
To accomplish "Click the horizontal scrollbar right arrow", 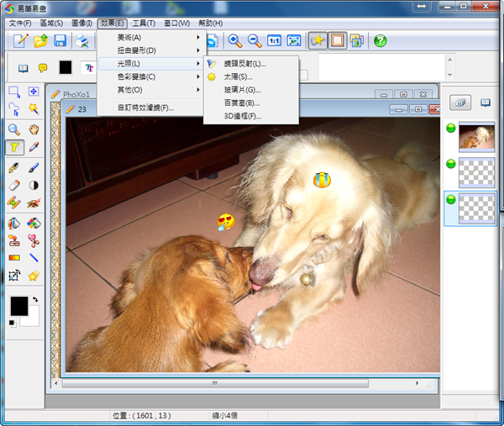I will [x=417, y=383].
